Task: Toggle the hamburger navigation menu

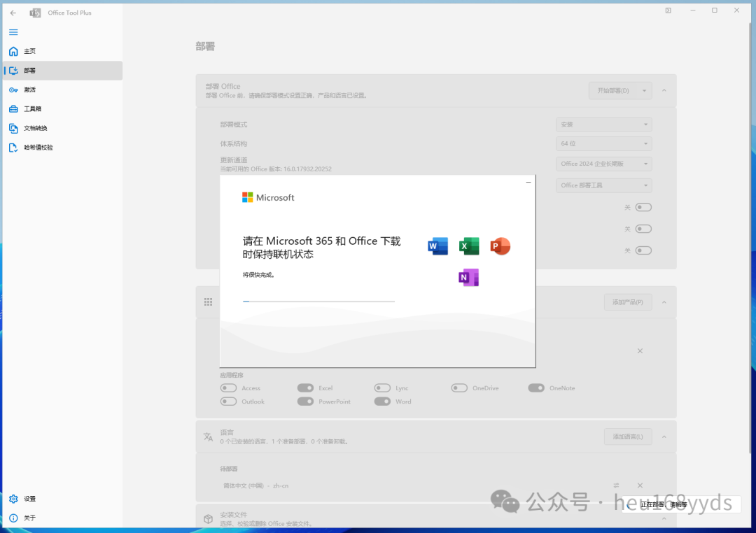Action: 13,32
